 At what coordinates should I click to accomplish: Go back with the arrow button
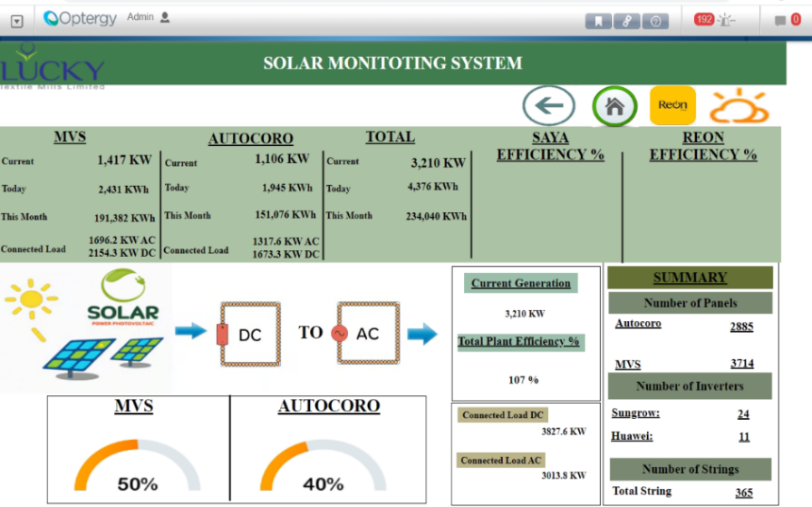tap(548, 106)
